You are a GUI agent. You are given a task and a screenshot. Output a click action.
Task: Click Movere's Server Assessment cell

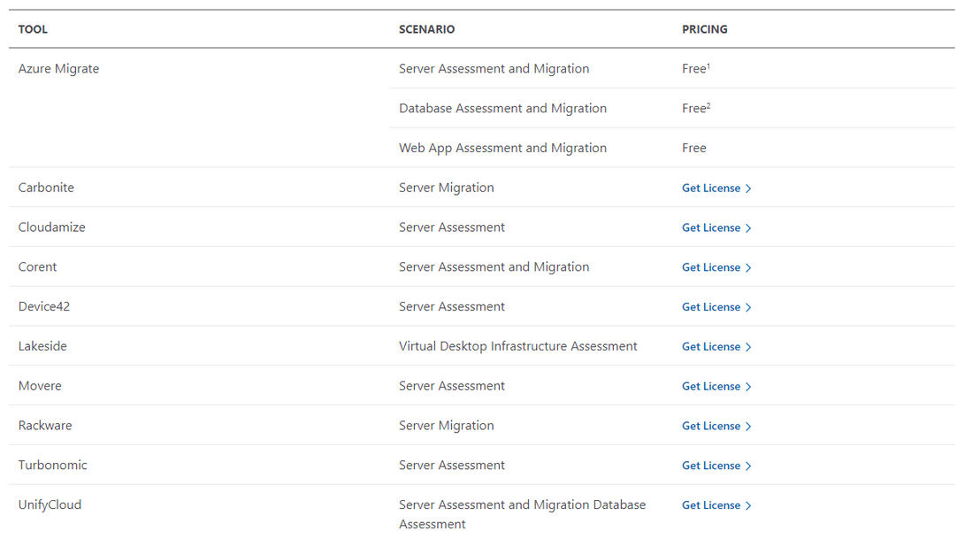click(x=452, y=386)
